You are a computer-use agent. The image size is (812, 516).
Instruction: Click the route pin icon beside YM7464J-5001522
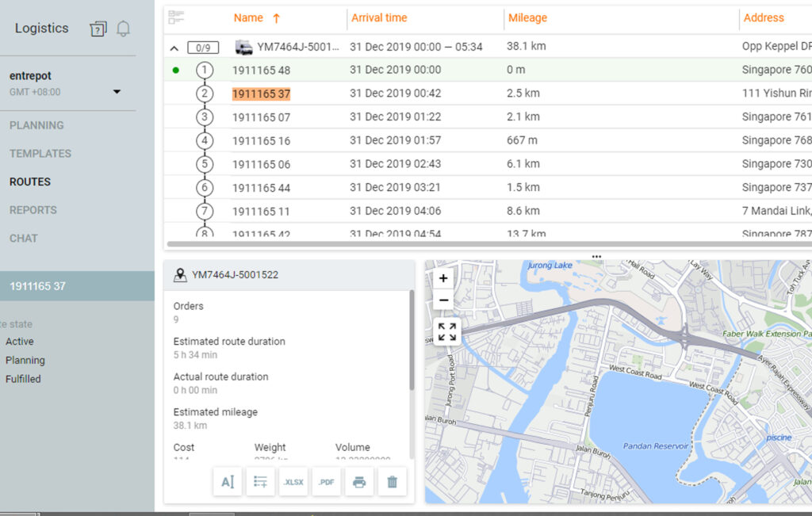pos(180,275)
